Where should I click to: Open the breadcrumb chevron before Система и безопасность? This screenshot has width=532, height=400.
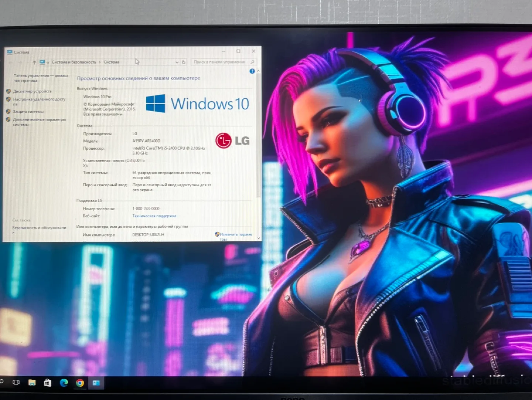(x=48, y=62)
